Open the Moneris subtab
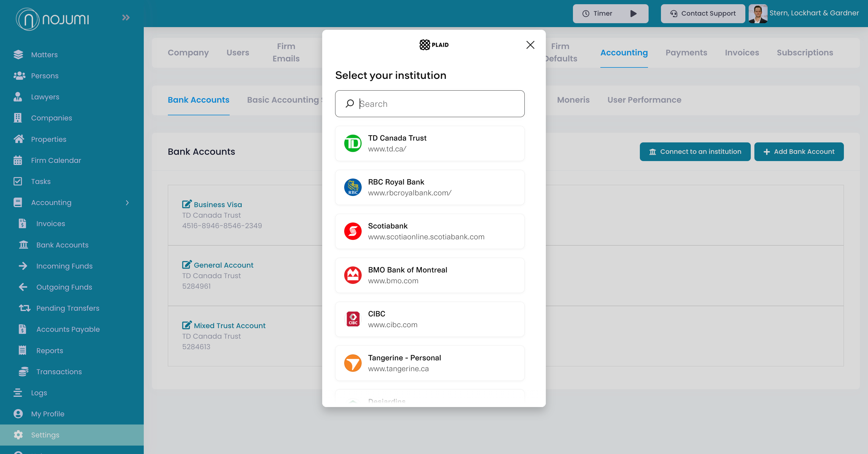 click(x=573, y=100)
